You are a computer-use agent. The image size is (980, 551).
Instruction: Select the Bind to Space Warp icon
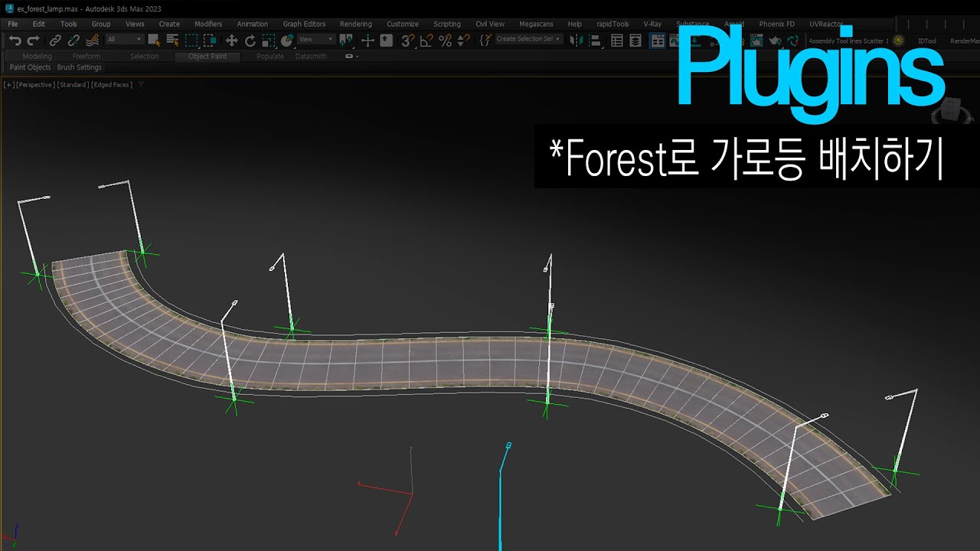[92, 40]
